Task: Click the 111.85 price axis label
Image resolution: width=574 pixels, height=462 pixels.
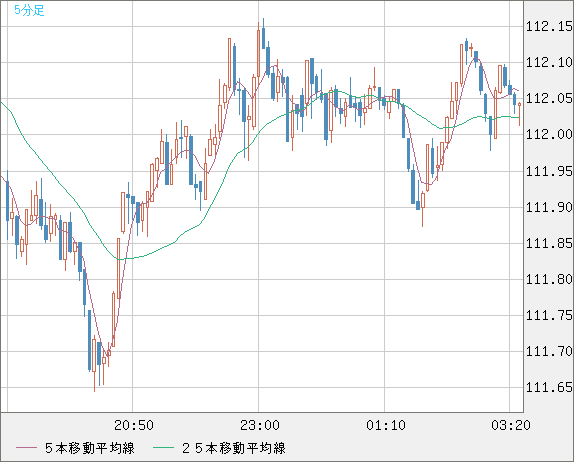Action: point(549,243)
